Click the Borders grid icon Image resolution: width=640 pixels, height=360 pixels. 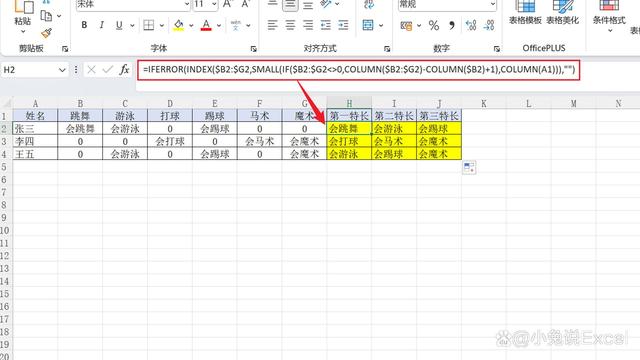(x=149, y=25)
